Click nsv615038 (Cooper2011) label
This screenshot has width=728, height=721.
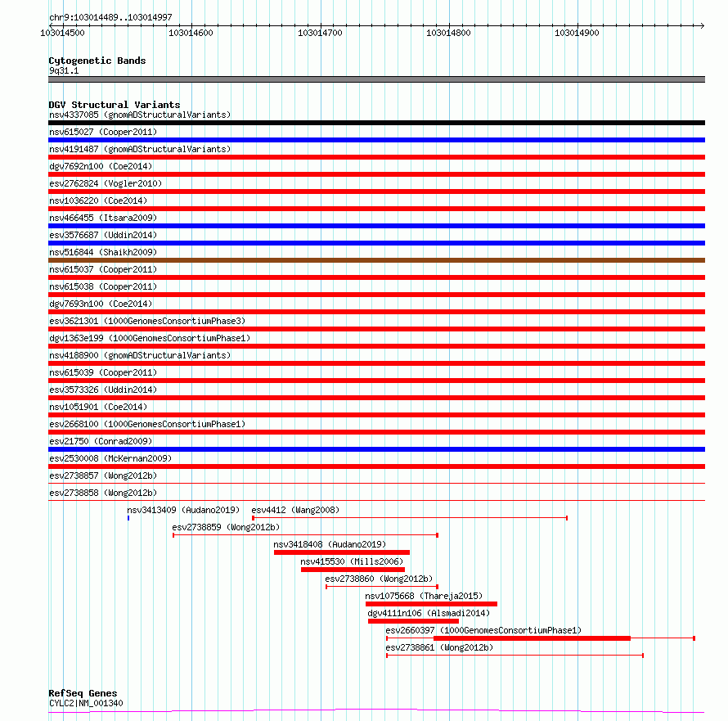pyautogui.click(x=103, y=286)
